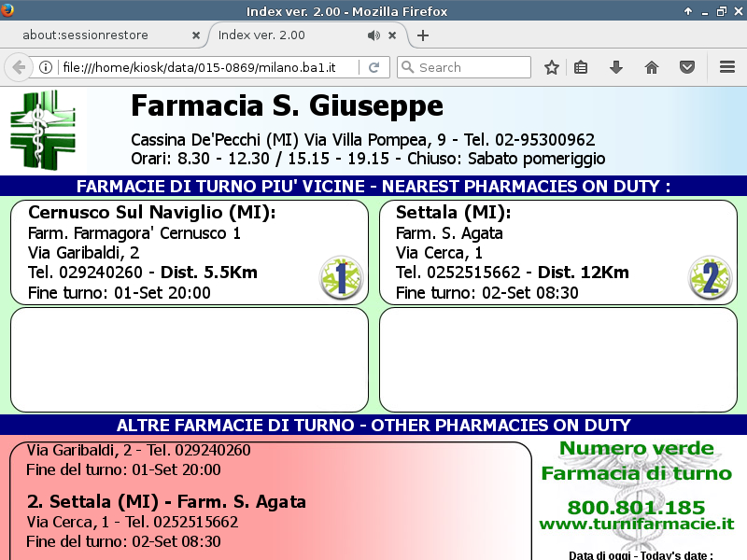Click the green pharmacy cross logo
This screenshot has width=747, height=560.
click(43, 130)
